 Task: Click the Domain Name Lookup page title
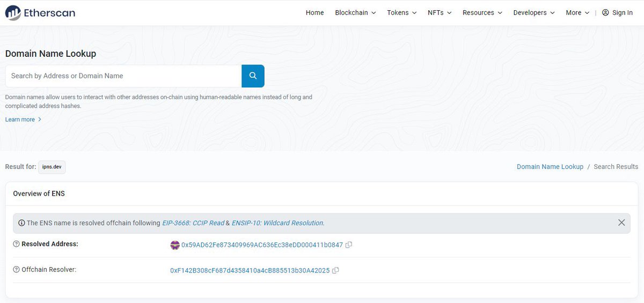[x=50, y=54]
